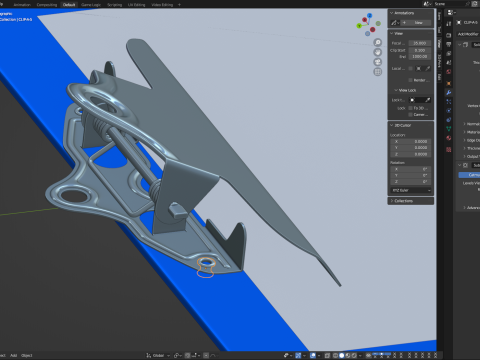Collapse the Annotations panel
Screen dimensions: 480x360
[x=392, y=13]
